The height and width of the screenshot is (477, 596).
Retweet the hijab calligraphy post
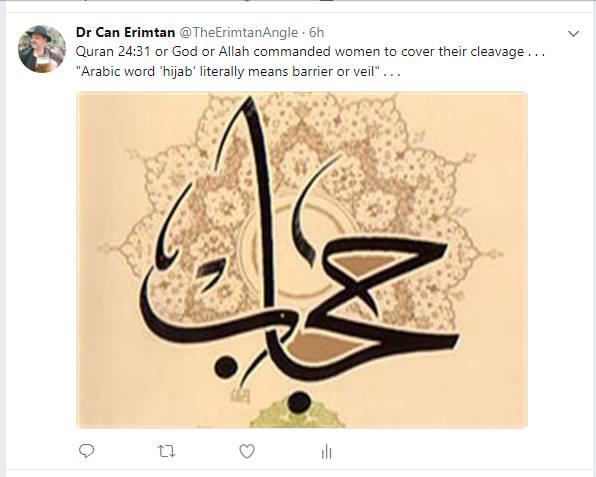(x=166, y=452)
